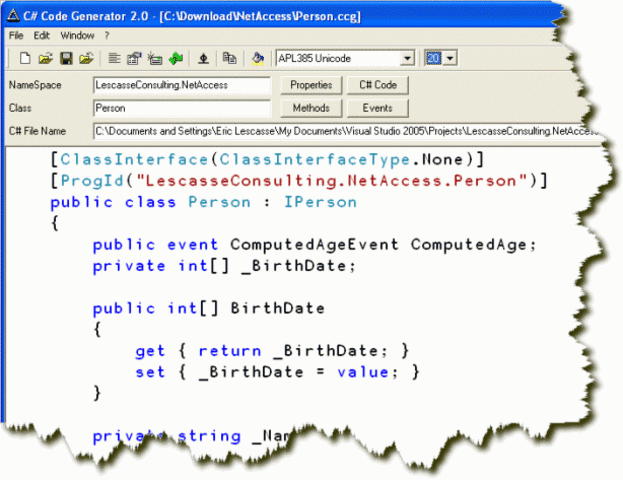Click the Events button

point(377,108)
